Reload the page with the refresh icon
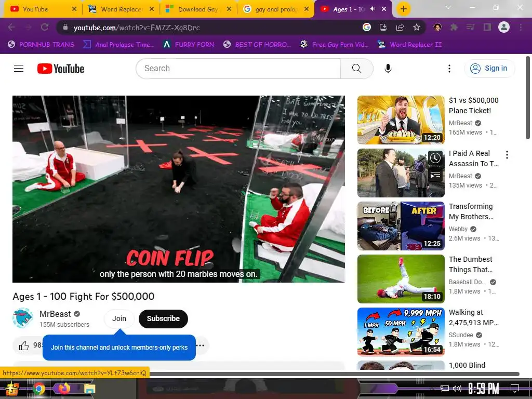The width and height of the screenshot is (532, 399). (45, 27)
